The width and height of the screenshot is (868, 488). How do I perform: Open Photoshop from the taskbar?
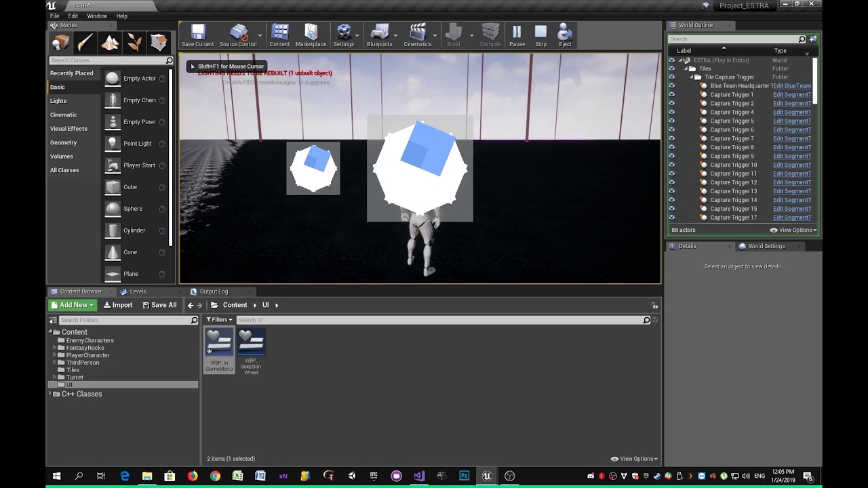click(464, 476)
